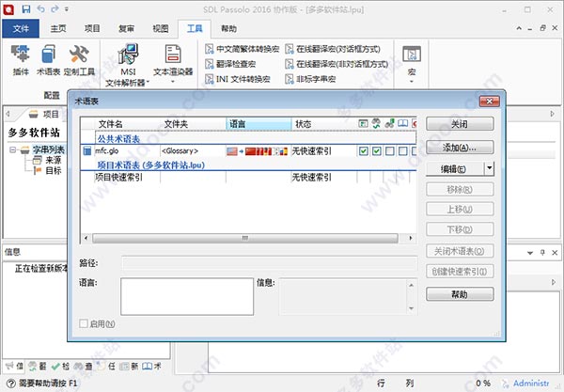Screen dimensions: 564x392
Task: Click the 添加(A)... button
Action: (x=460, y=147)
